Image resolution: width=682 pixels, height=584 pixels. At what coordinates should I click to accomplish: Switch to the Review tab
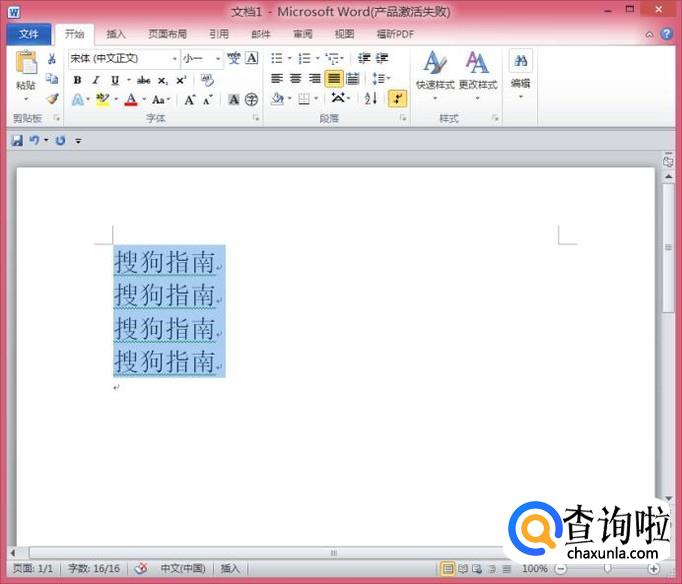(303, 34)
